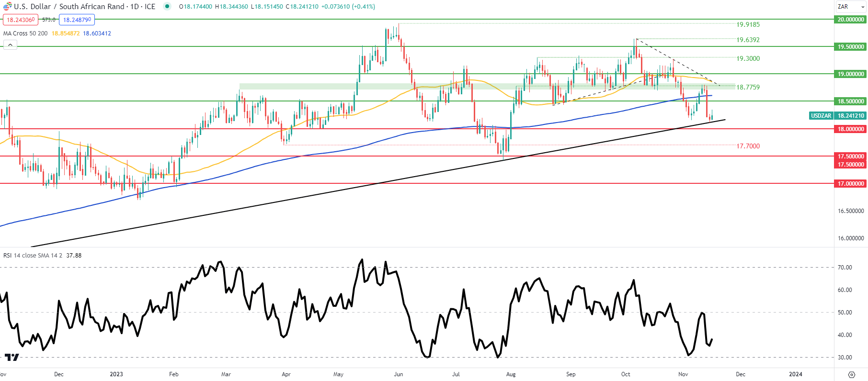The image size is (868, 381).
Task: Click the 16.000000 price axis value
Action: pos(851,238)
